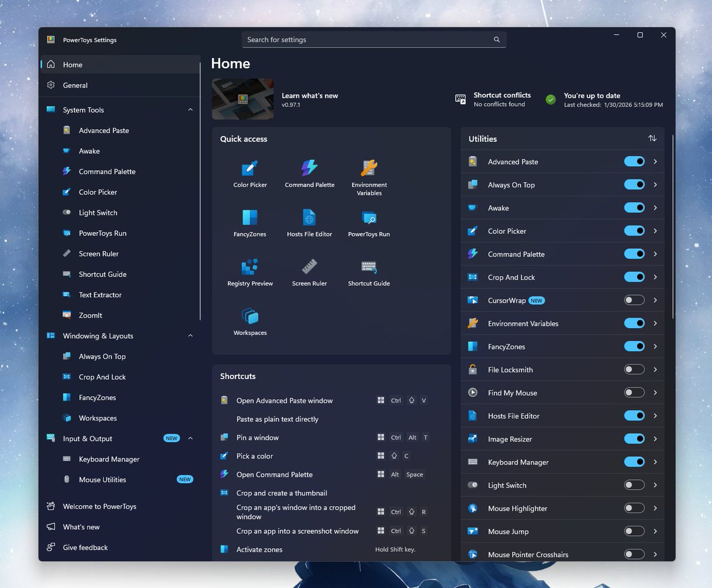This screenshot has height=588, width=712.
Task: Disable the Advanced Paste toggle
Action: tap(634, 161)
